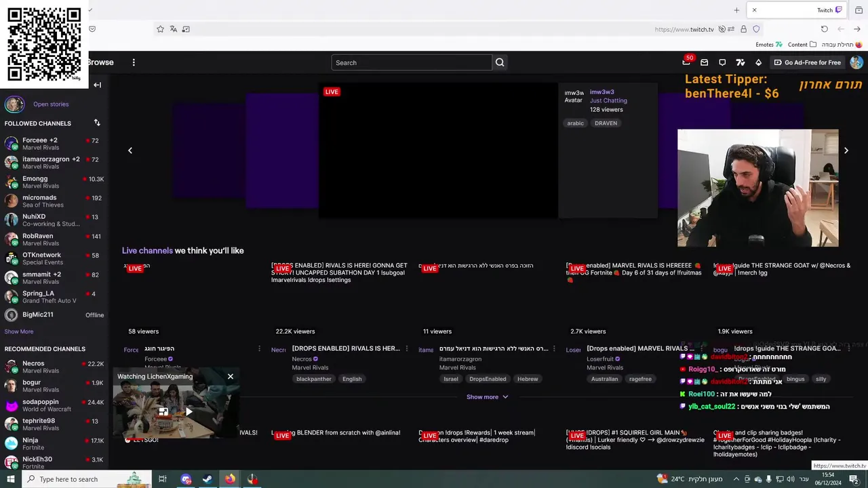Expand the LichenXgaming mini player
Image resolution: width=868 pixels, height=488 pixels.
(163, 411)
